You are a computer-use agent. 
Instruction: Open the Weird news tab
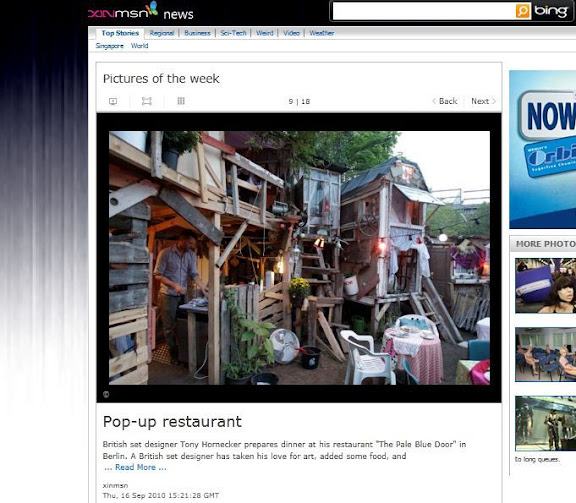click(x=264, y=33)
